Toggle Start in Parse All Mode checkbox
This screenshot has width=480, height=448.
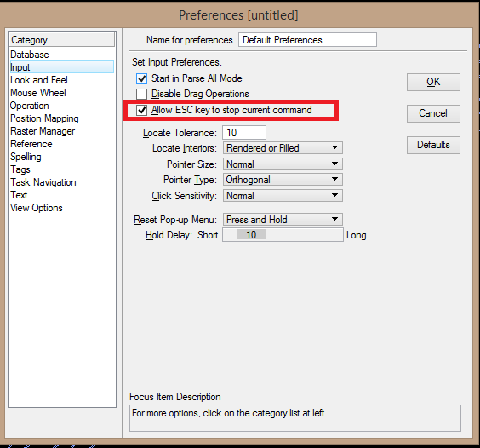(x=141, y=78)
